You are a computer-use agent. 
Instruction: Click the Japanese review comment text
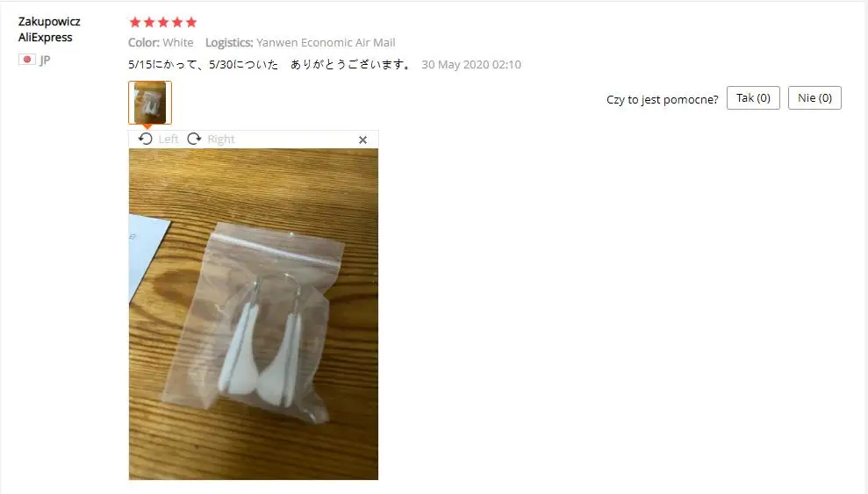coord(270,65)
